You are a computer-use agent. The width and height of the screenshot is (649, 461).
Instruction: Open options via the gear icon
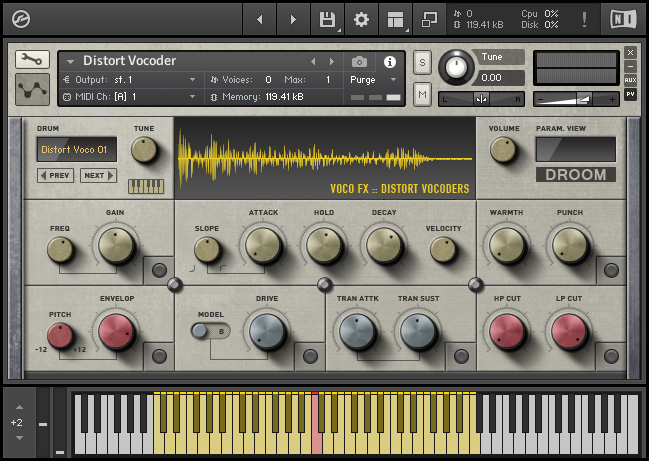pyautogui.click(x=361, y=19)
